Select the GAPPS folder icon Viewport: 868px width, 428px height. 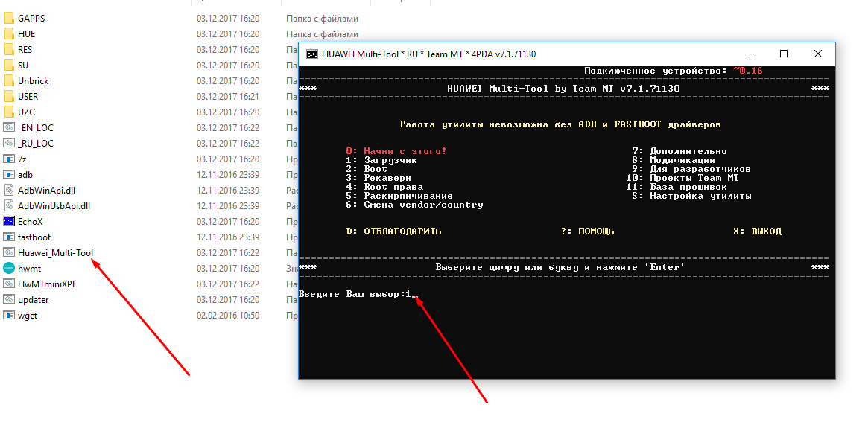[9, 19]
